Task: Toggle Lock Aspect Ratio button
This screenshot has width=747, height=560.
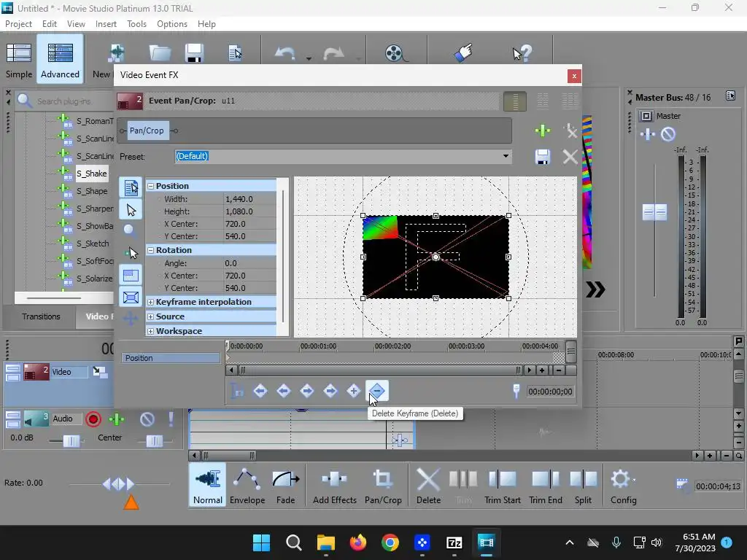Action: coord(131,275)
